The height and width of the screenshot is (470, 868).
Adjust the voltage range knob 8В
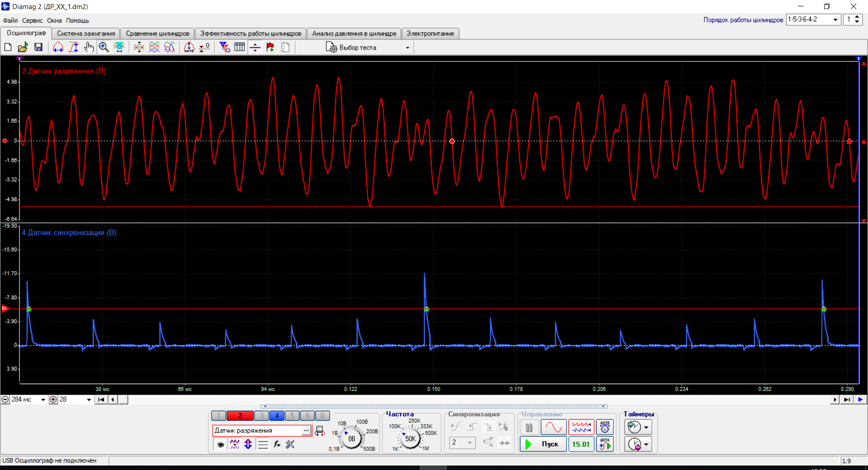pos(351,438)
